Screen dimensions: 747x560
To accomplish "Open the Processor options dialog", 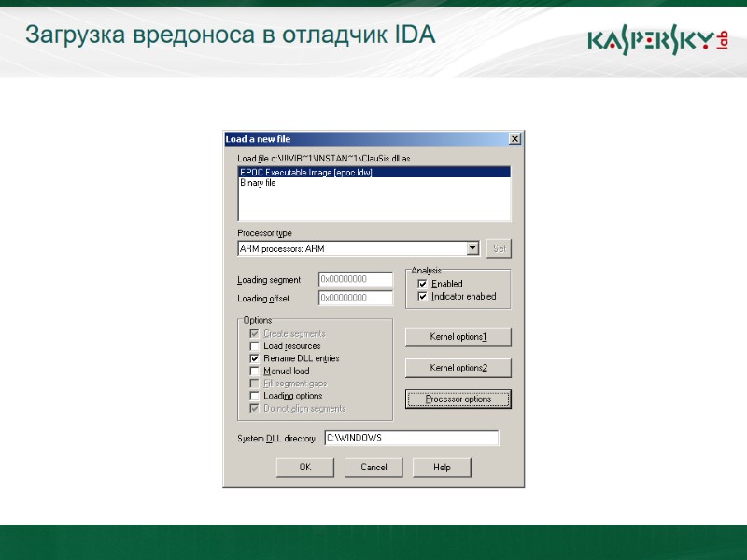I will point(458,399).
